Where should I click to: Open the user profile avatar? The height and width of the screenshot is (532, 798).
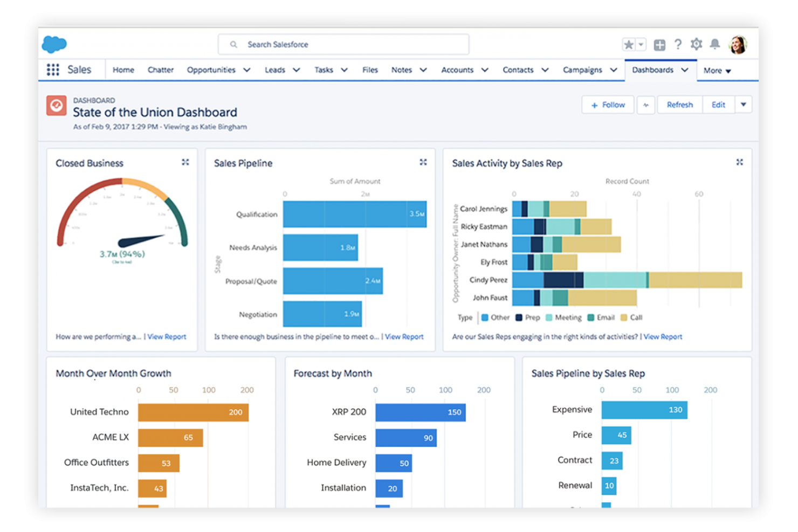738,45
